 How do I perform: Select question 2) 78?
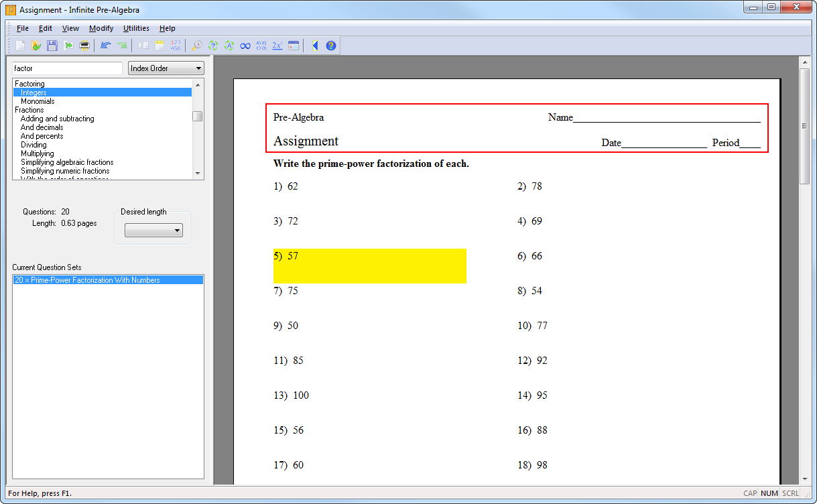coord(529,186)
